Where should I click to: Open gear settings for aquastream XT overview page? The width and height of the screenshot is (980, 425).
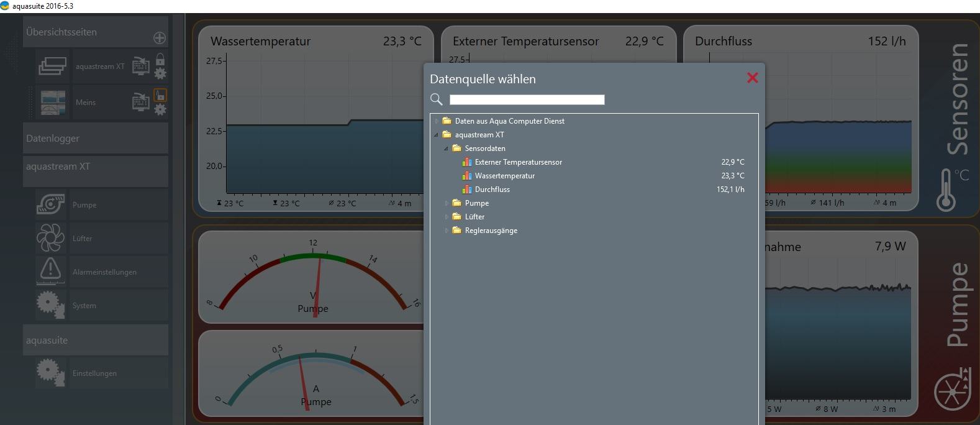[160, 73]
